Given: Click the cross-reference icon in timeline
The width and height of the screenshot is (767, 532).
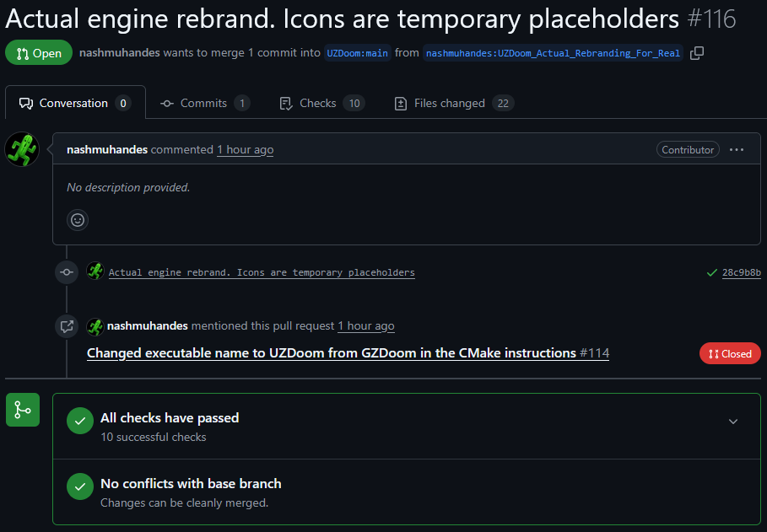Looking at the screenshot, I should pyautogui.click(x=67, y=326).
